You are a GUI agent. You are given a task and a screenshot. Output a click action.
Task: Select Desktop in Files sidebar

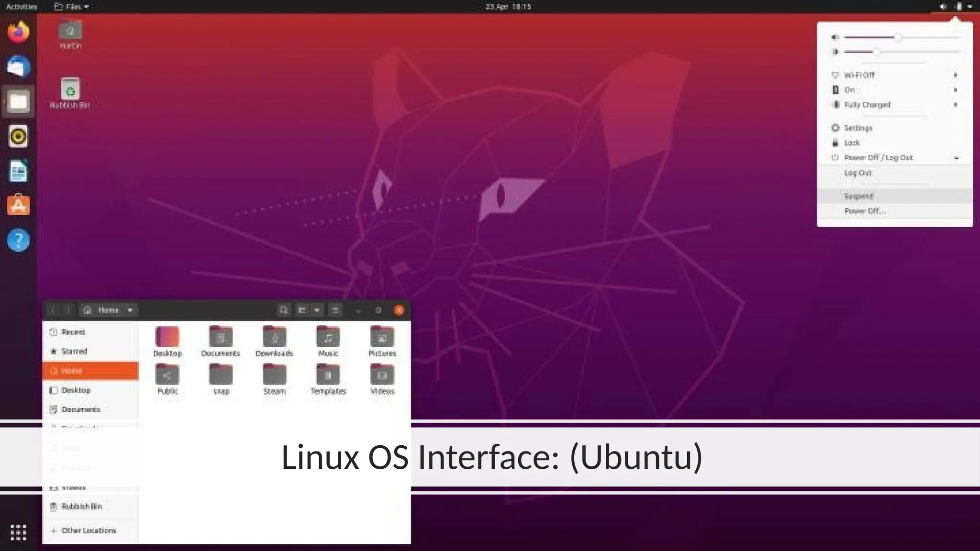[90, 390]
